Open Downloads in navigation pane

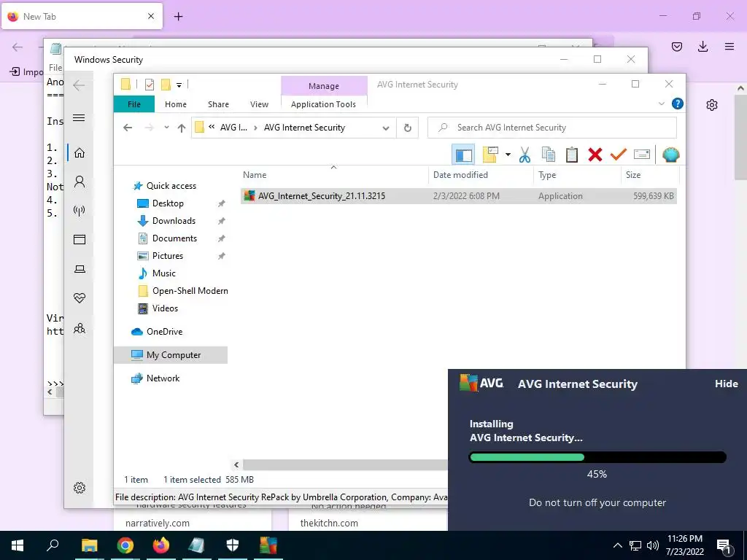coord(174,221)
